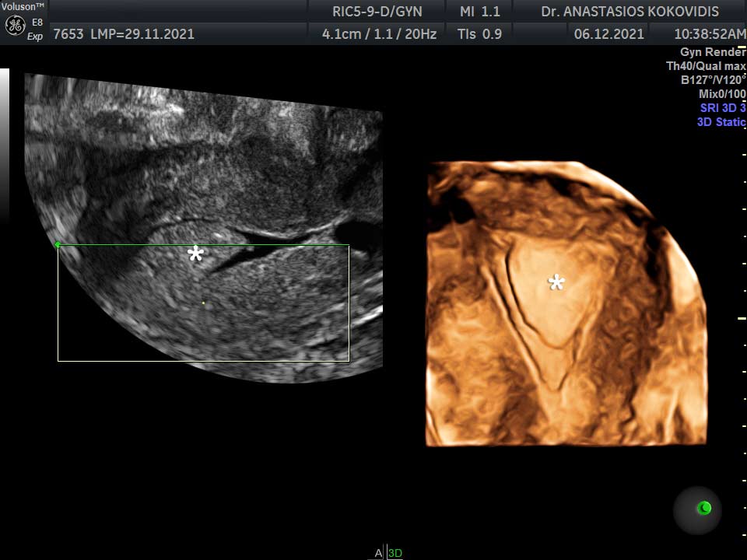Click the yellow center dot inside ROI box
Image resolution: width=747 pixels, height=560 pixels.
[203, 303]
